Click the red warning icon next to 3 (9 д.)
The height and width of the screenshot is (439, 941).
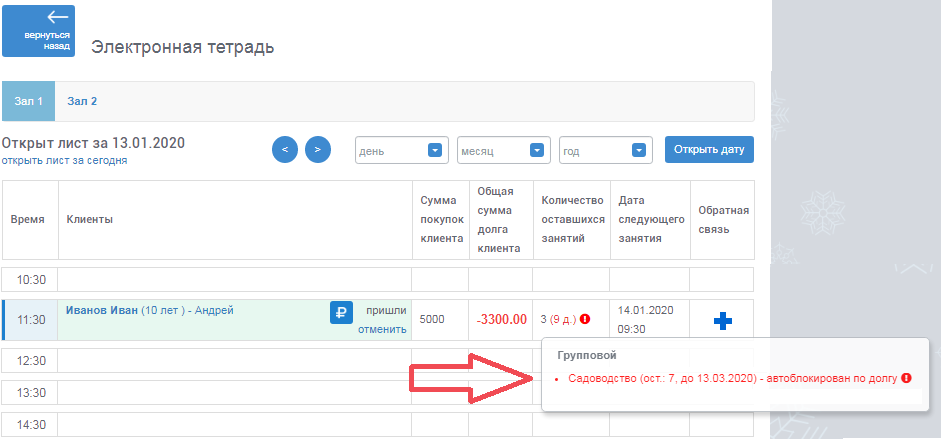[585, 319]
